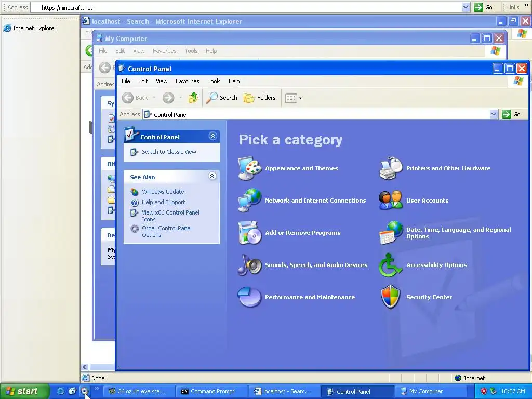Click the Add or Remove Programs text link

[303, 233]
